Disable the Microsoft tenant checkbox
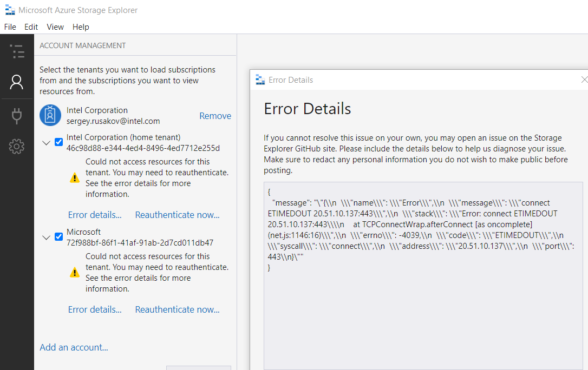588x370 pixels. pyautogui.click(x=58, y=236)
